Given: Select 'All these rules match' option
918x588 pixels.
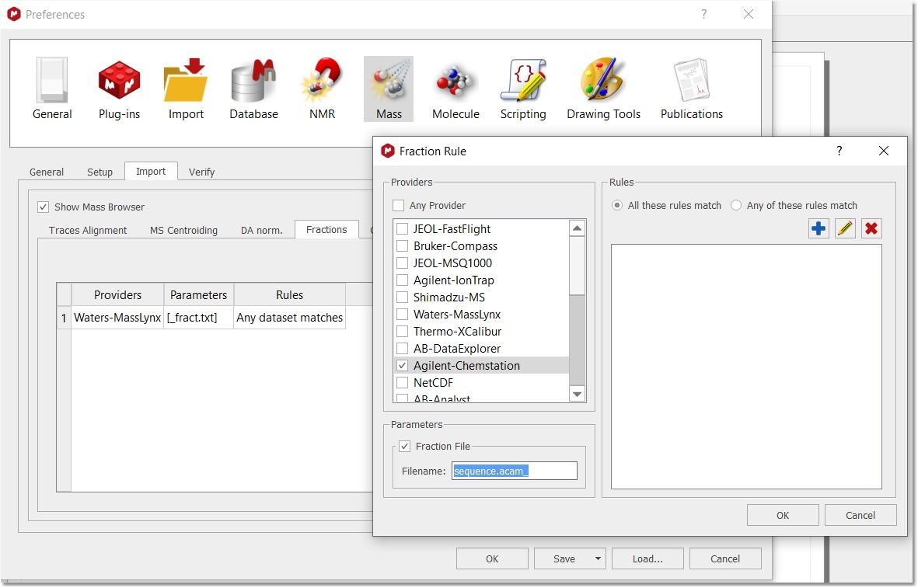Looking at the screenshot, I should coord(617,205).
